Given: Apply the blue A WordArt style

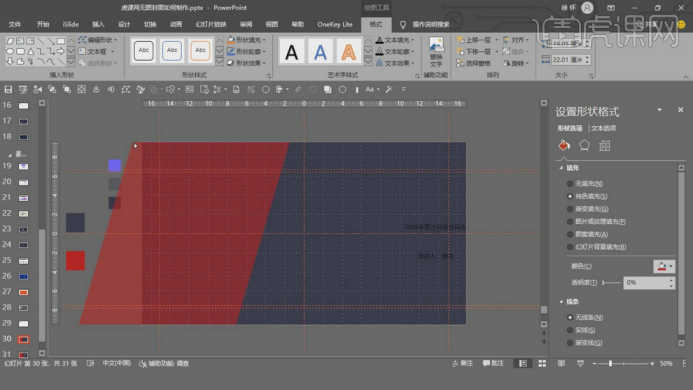Looking at the screenshot, I should coord(320,52).
